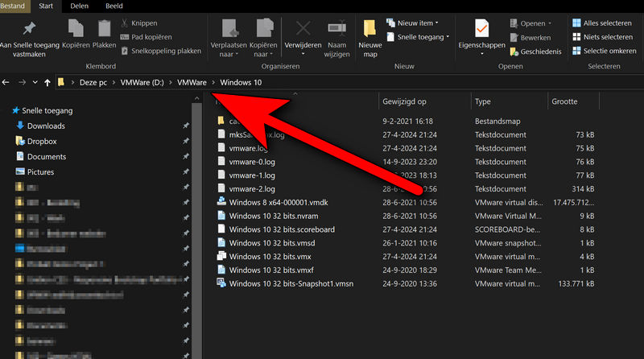Click the address bar folder icon
The width and height of the screenshot is (644, 359).
(61, 82)
